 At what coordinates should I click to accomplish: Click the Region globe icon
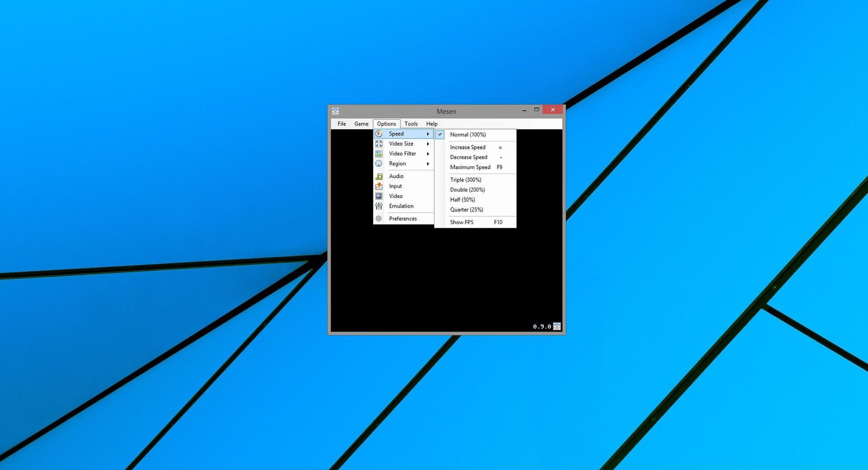(x=379, y=164)
